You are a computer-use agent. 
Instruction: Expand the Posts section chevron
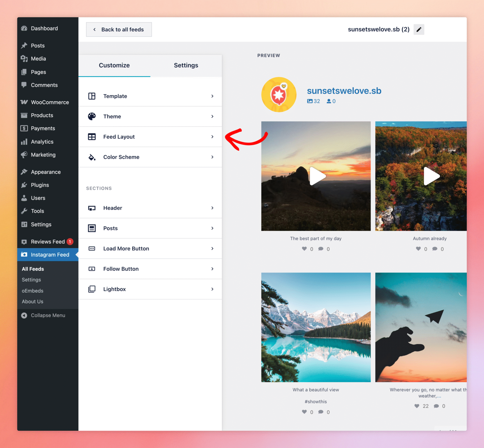pos(212,228)
